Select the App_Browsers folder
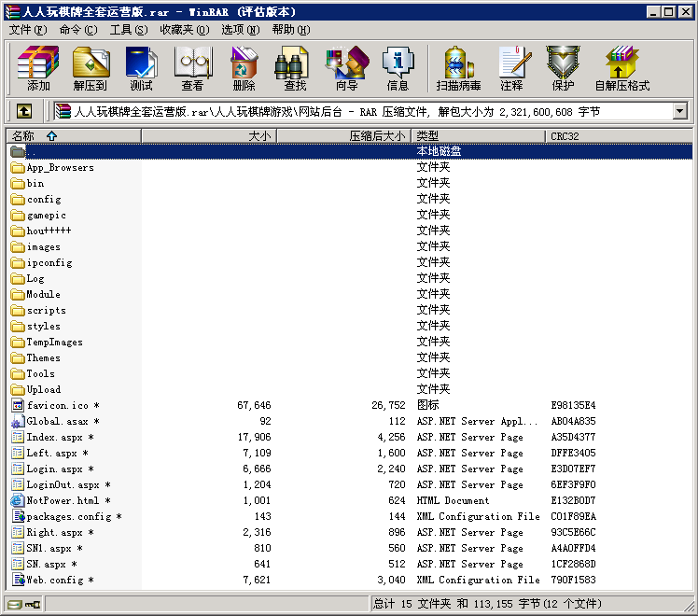Image resolution: width=698 pixels, height=616 pixels. (x=60, y=168)
